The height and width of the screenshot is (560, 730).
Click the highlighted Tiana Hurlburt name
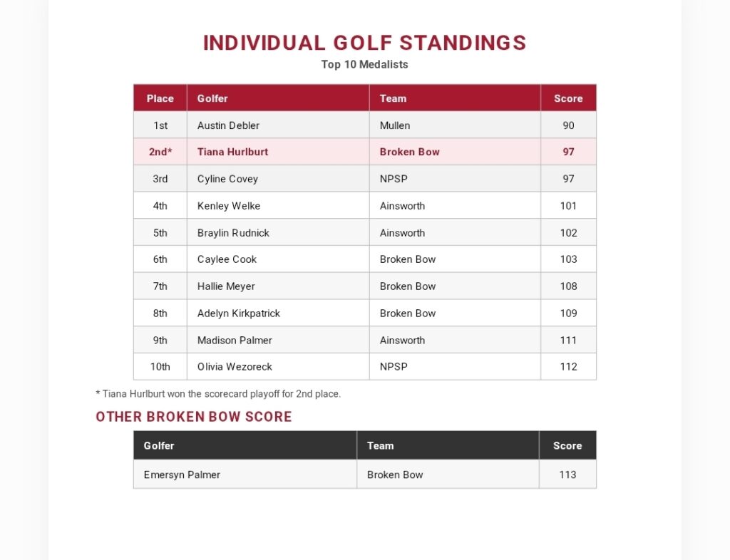(233, 152)
